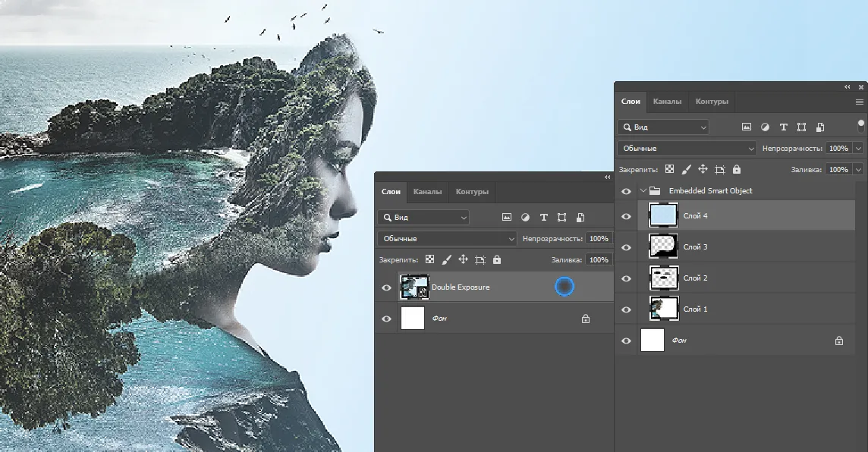Image resolution: width=868 pixels, height=452 pixels.
Task: Switch to Контуры tab in right panel
Action: point(712,102)
